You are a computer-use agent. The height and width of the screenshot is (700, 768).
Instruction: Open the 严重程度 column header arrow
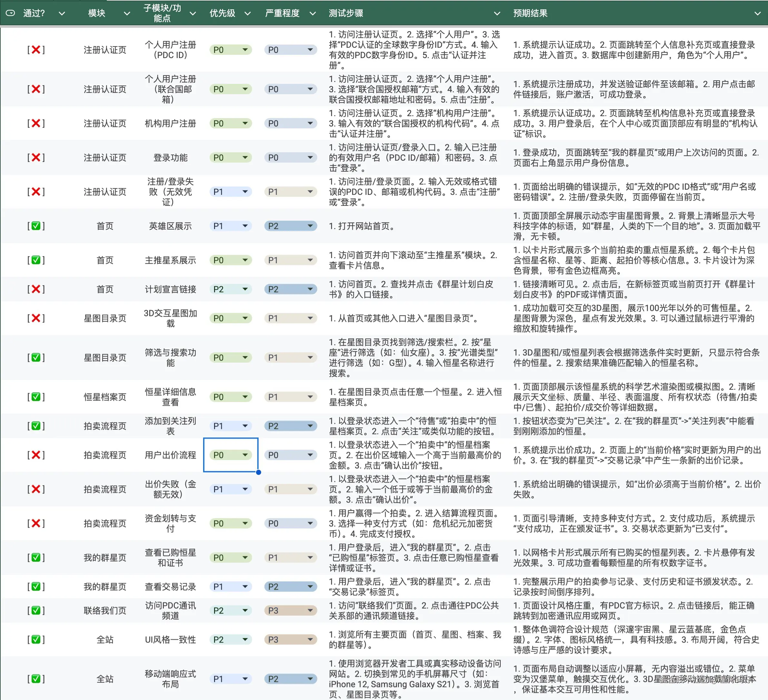tap(312, 13)
